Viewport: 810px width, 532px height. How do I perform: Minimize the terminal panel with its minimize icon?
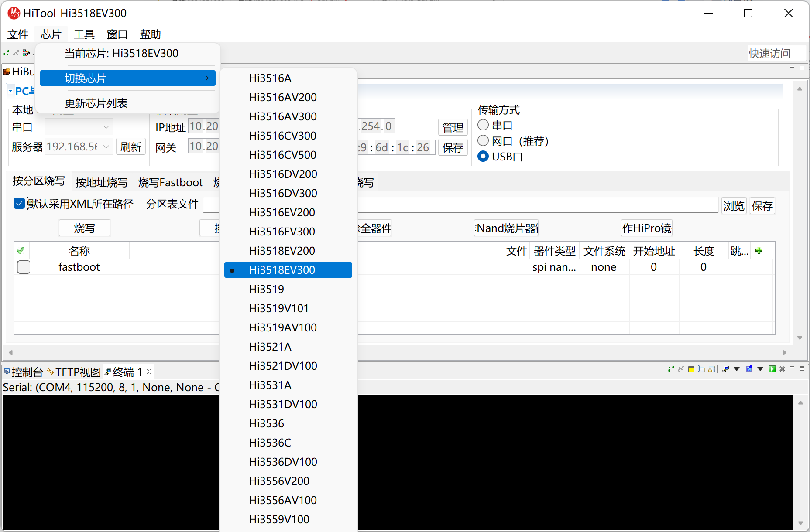click(792, 368)
